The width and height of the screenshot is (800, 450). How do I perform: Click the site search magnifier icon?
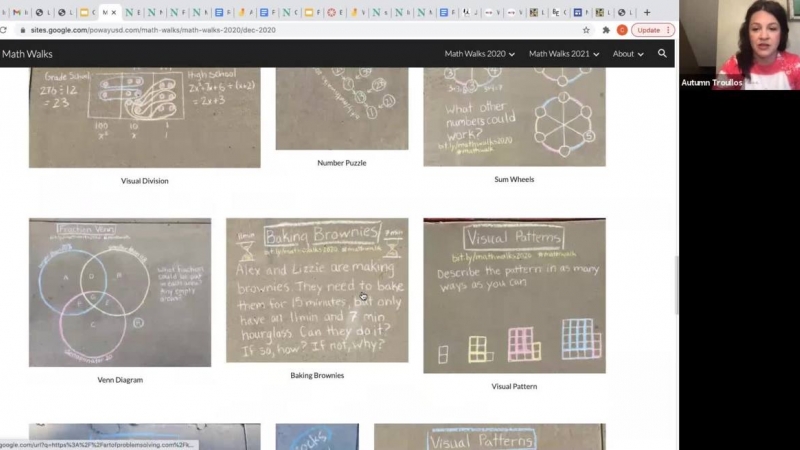(x=662, y=53)
